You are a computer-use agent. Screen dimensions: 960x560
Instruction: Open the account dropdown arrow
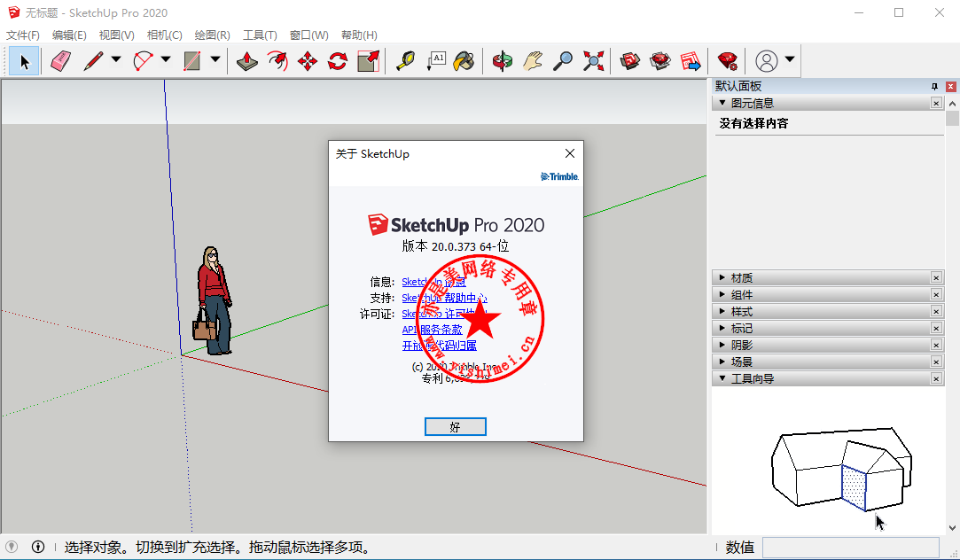coord(790,59)
